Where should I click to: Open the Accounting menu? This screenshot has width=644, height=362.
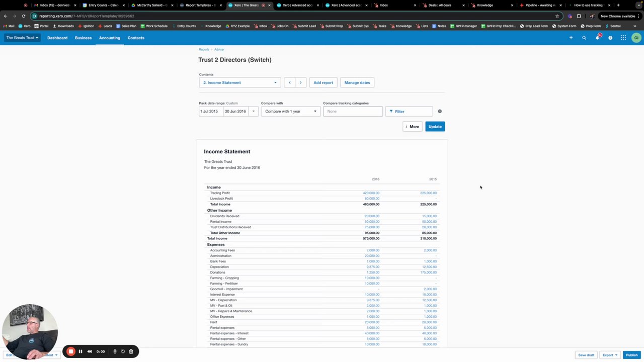(109, 38)
